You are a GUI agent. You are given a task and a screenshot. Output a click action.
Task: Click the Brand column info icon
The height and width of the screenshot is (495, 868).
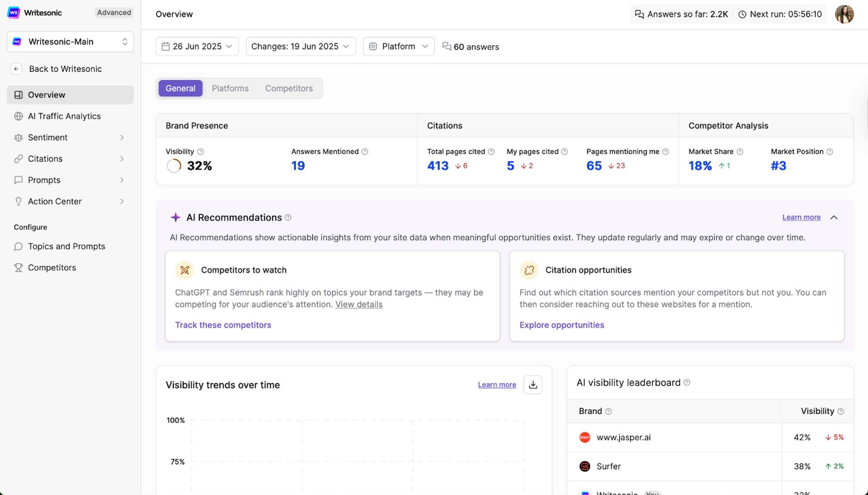(x=609, y=411)
